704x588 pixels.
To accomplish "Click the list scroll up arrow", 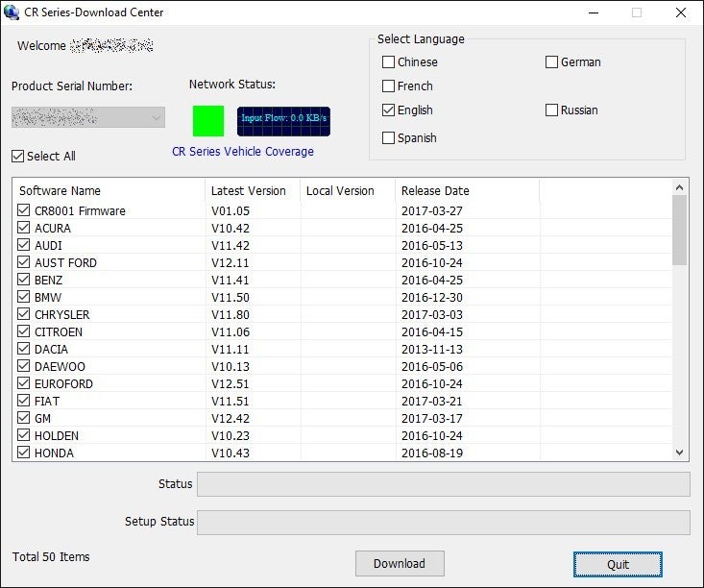I will pyautogui.click(x=679, y=187).
